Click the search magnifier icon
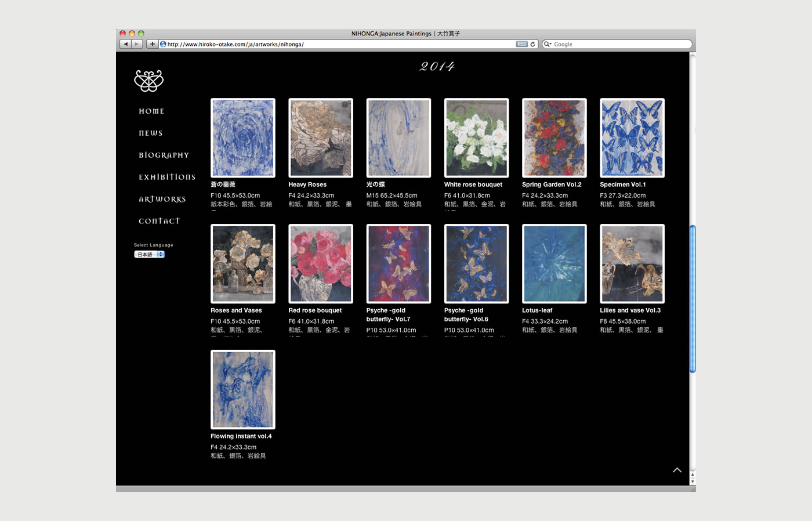Screen dimensions: 812x521 [x=547, y=44]
